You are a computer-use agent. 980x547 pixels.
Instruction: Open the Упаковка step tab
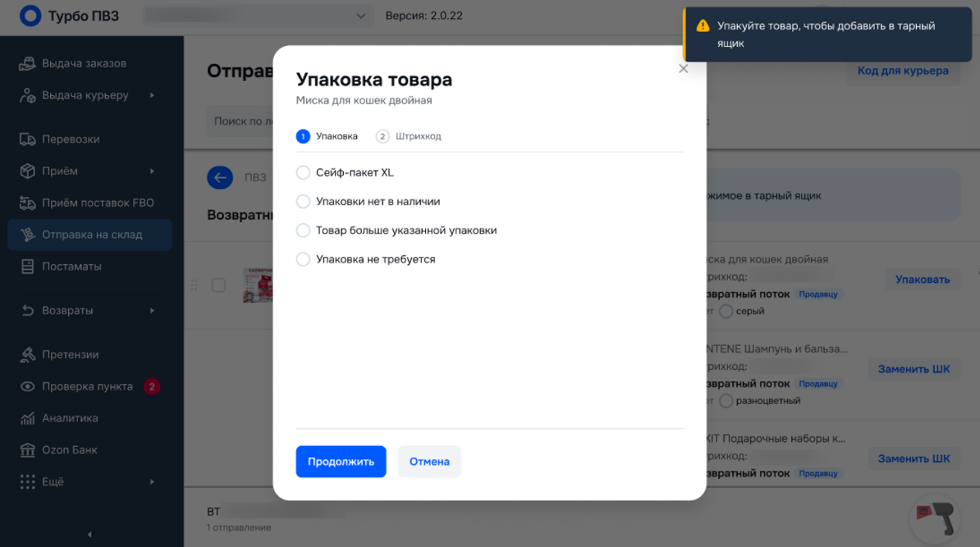click(x=327, y=136)
